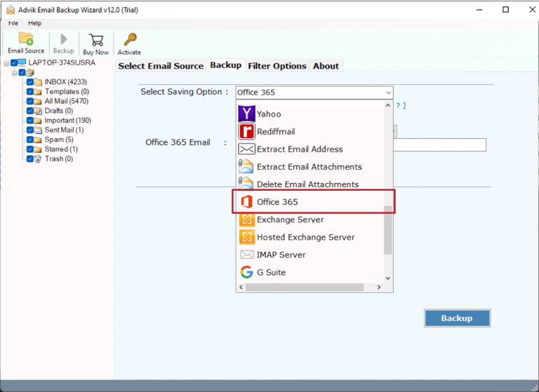Uncheck the Spam (5) checkbox
The image size is (539, 392).
coord(30,140)
